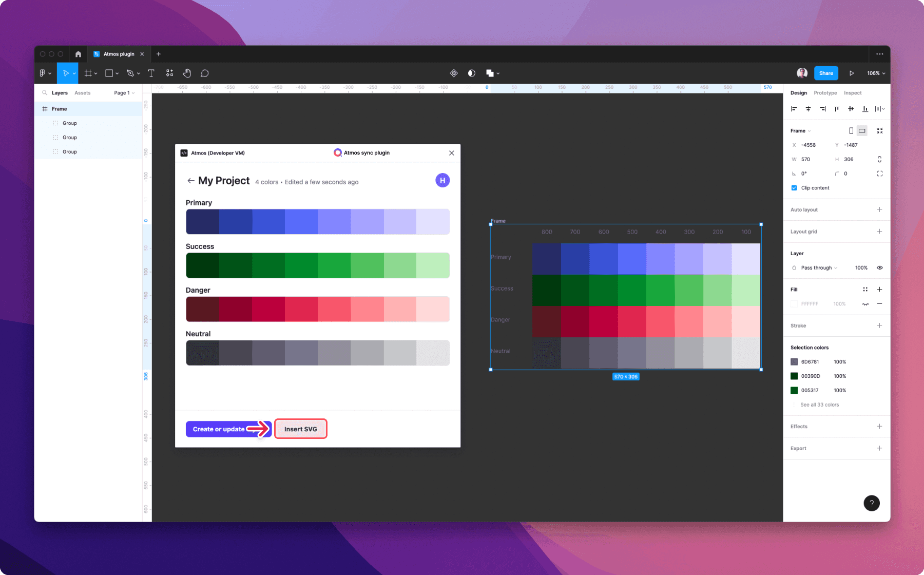This screenshot has width=924, height=575.
Task: Open the Move tool dropdown arrow
Action: coord(73,73)
